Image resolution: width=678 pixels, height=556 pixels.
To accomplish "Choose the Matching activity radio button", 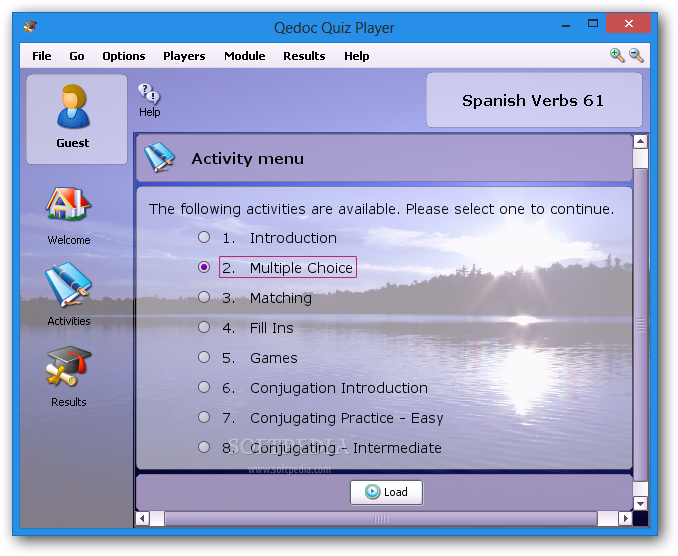I will tap(204, 297).
